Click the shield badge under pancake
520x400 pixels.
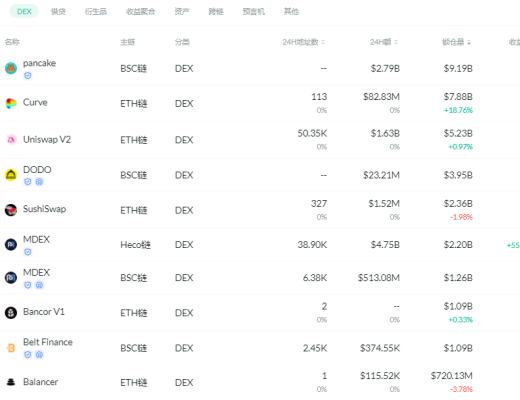click(x=28, y=76)
